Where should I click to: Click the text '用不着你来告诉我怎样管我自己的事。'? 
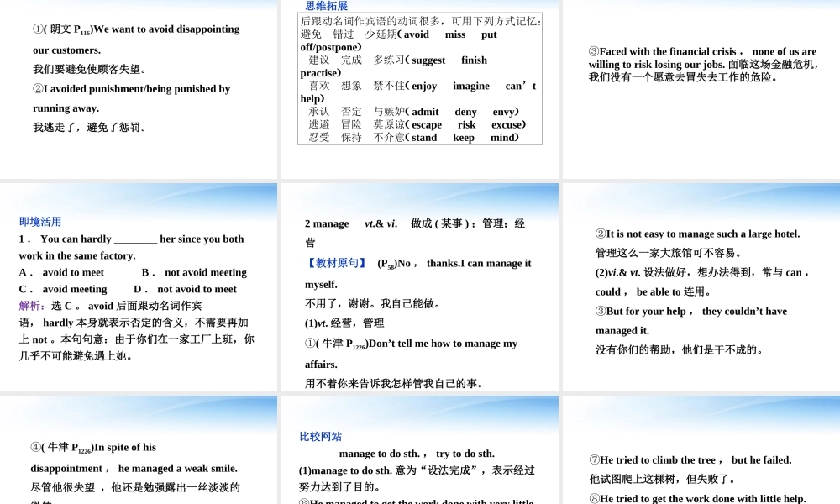(396, 384)
